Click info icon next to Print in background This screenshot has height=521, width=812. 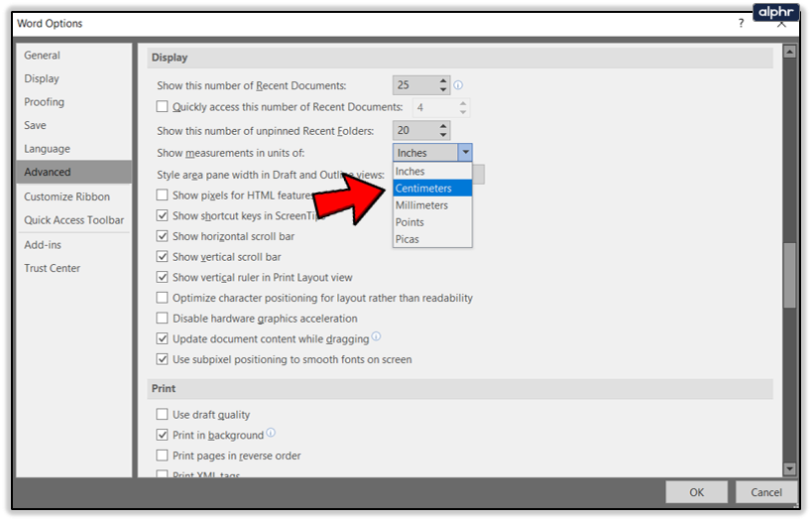(x=271, y=433)
